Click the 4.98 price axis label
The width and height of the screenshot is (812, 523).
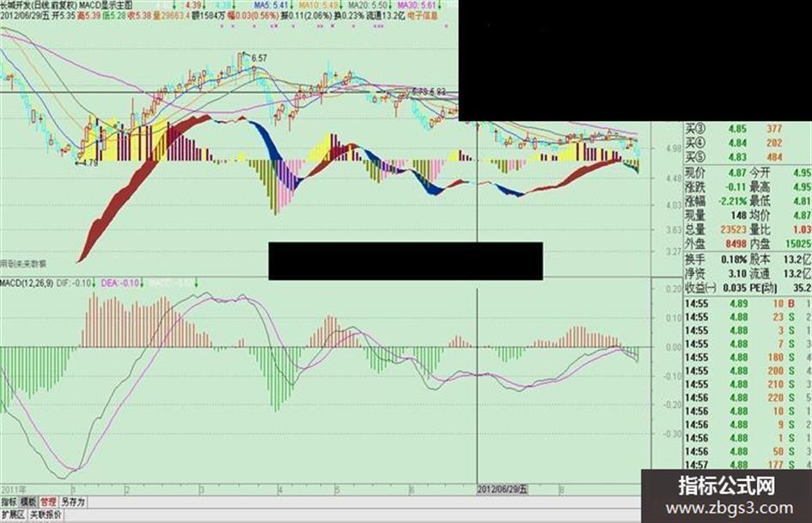click(x=674, y=149)
